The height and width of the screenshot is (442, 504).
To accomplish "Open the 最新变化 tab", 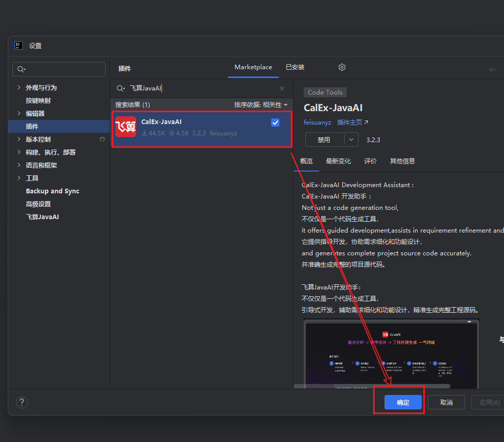I will coord(338,161).
